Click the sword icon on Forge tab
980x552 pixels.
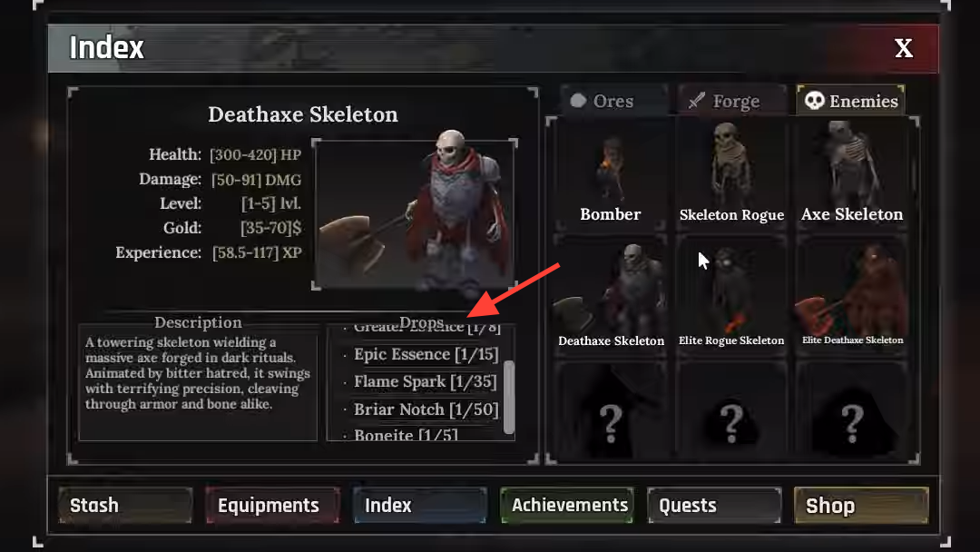tap(697, 101)
